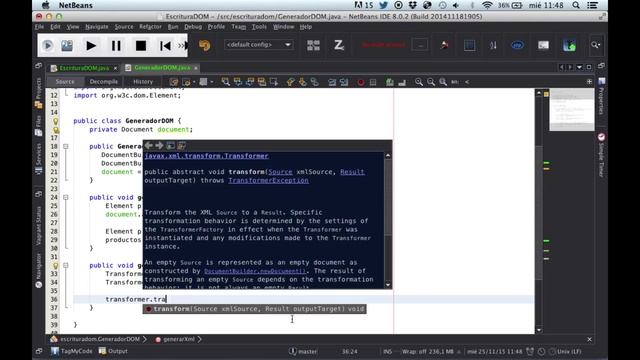Click the javadoc open source icon
Viewport: 640px width, 360px height.
(x=181, y=145)
